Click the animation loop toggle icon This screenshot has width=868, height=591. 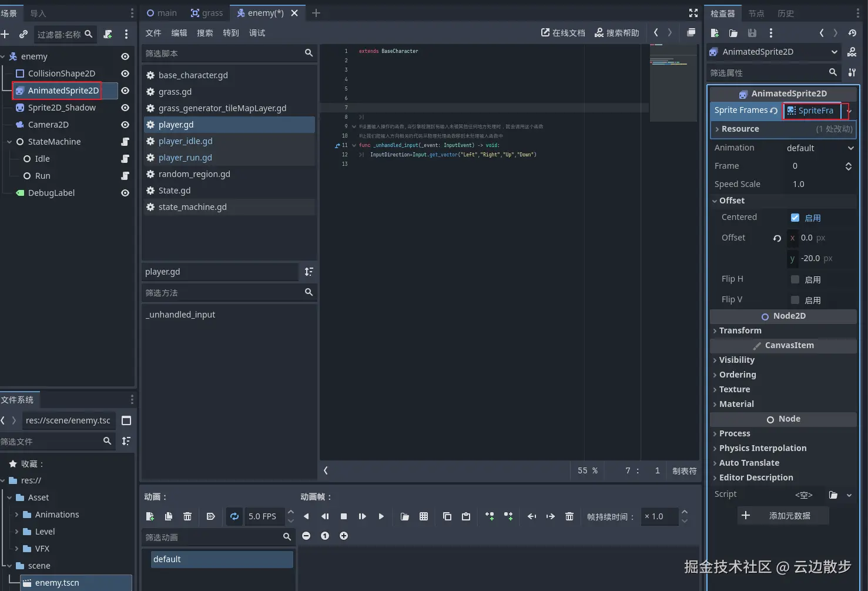point(234,516)
